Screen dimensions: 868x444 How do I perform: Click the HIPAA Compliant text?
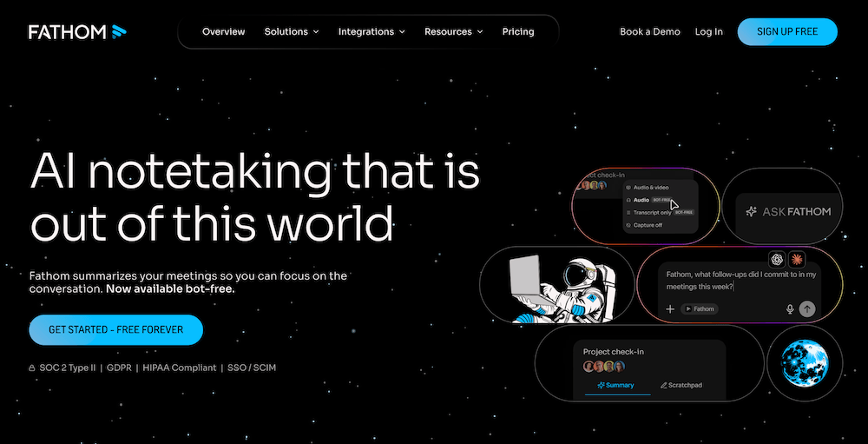(x=180, y=368)
